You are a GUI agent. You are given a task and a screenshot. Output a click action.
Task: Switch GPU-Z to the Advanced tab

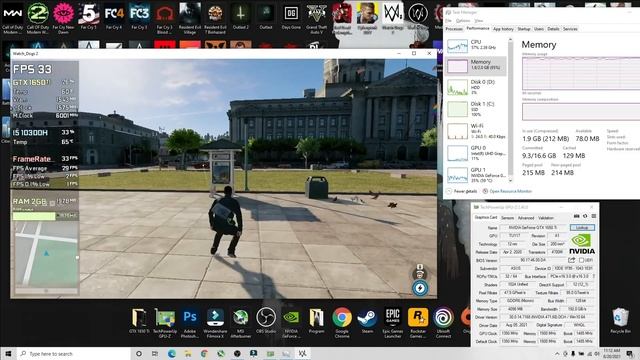click(526, 218)
